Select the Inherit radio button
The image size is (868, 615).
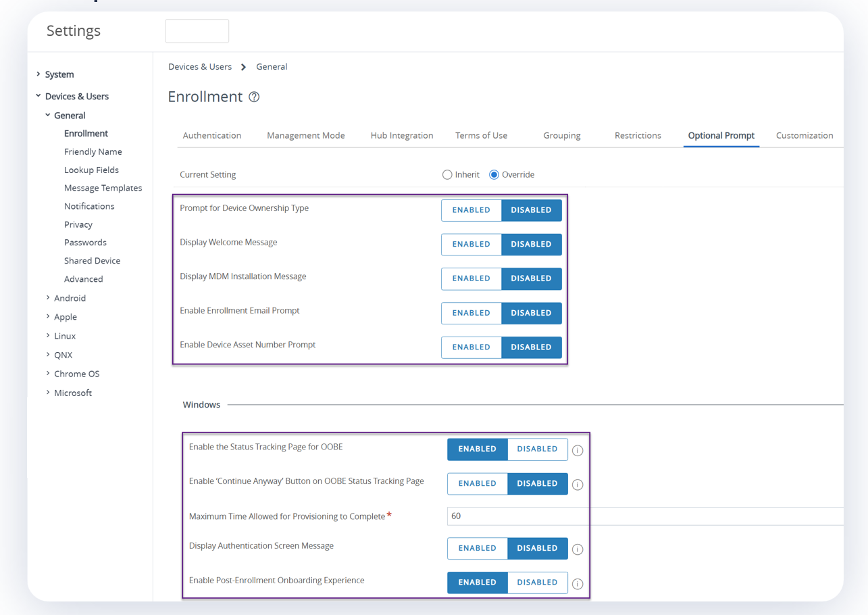(447, 175)
